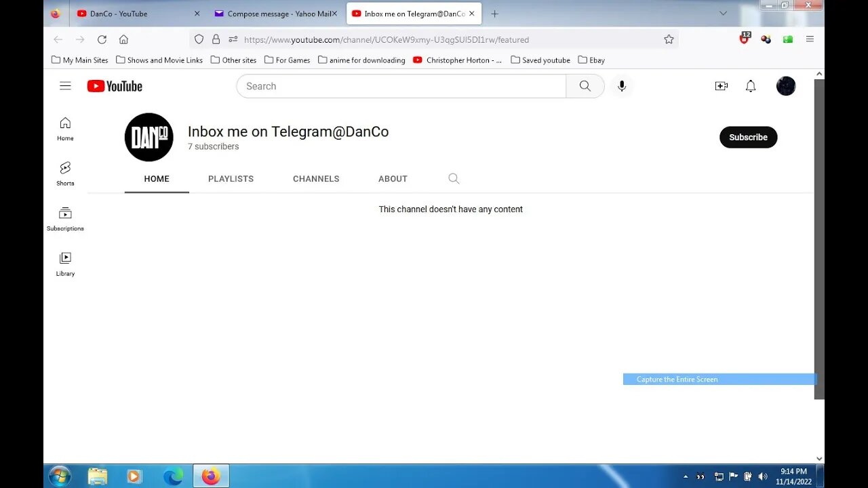
Task: Subscribe to the channel
Action: pyautogui.click(x=748, y=137)
